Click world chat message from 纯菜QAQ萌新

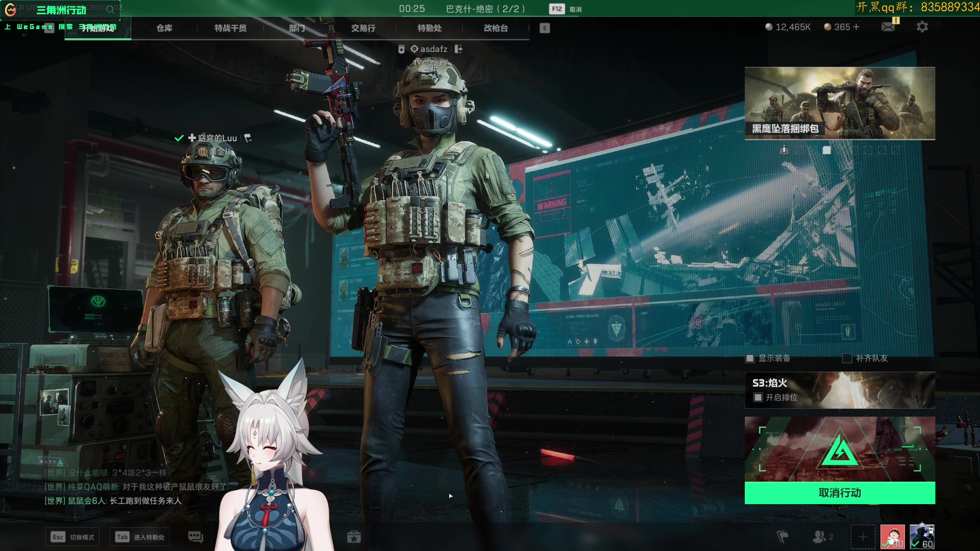(135, 487)
